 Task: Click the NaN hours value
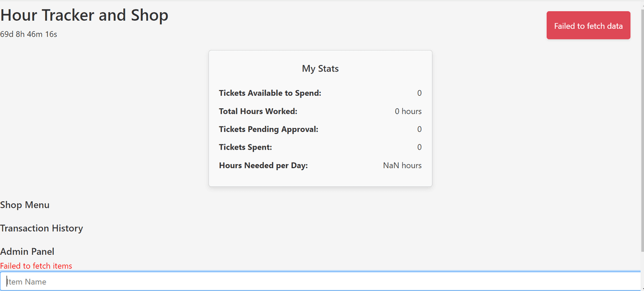402,166
